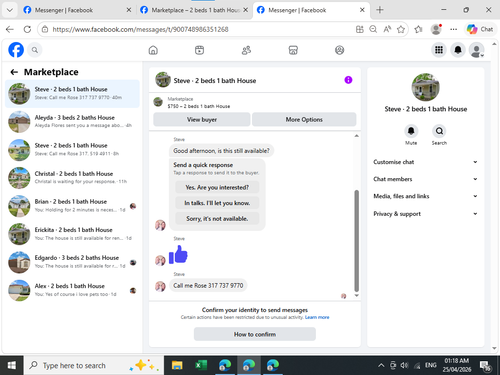This screenshot has height=375, width=500.
Task: Expand Media, files and links section
Action: pos(426,196)
